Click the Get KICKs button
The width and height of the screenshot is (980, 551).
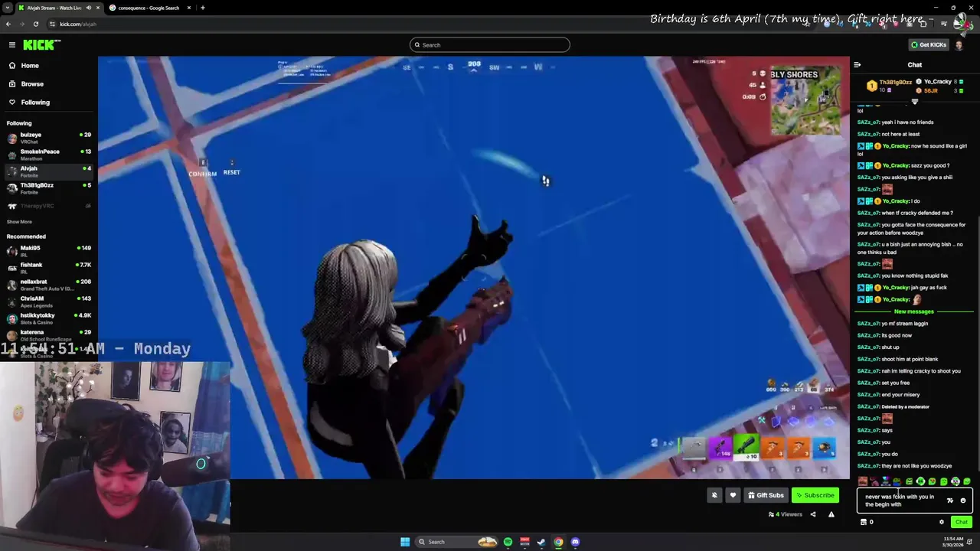point(928,45)
